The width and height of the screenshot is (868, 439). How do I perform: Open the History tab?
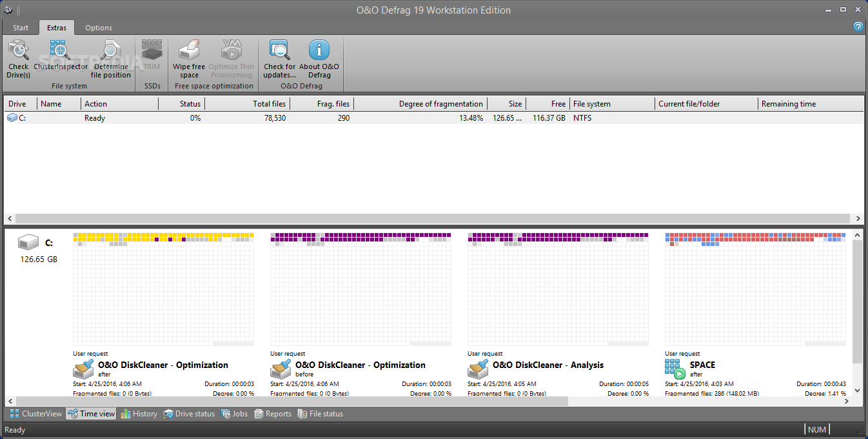tap(139, 414)
